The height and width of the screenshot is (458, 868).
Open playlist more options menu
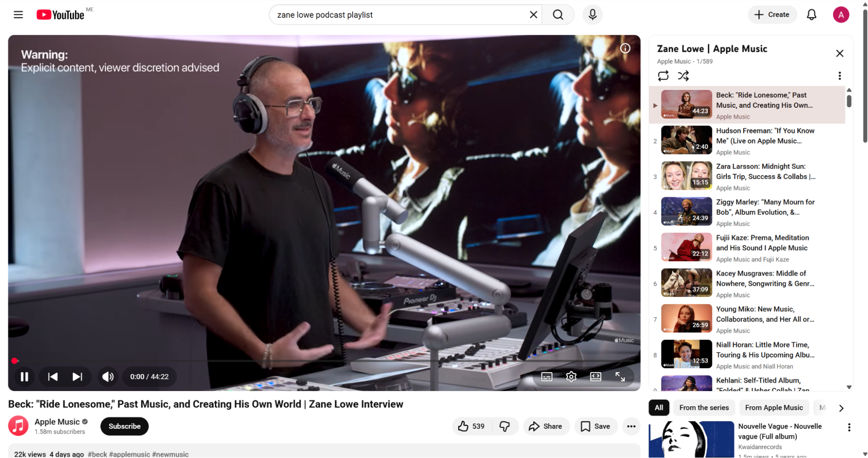839,76
